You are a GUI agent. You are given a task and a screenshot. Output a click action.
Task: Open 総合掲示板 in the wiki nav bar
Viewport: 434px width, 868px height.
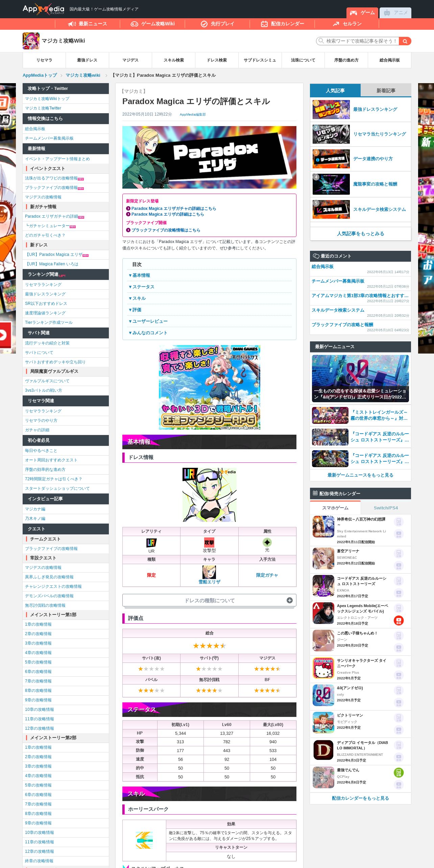pos(389,60)
